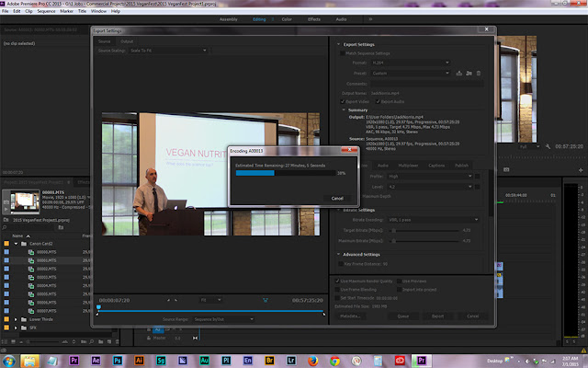Click the import preset icon next to Preset
The height and width of the screenshot is (368, 588).
[x=469, y=74]
